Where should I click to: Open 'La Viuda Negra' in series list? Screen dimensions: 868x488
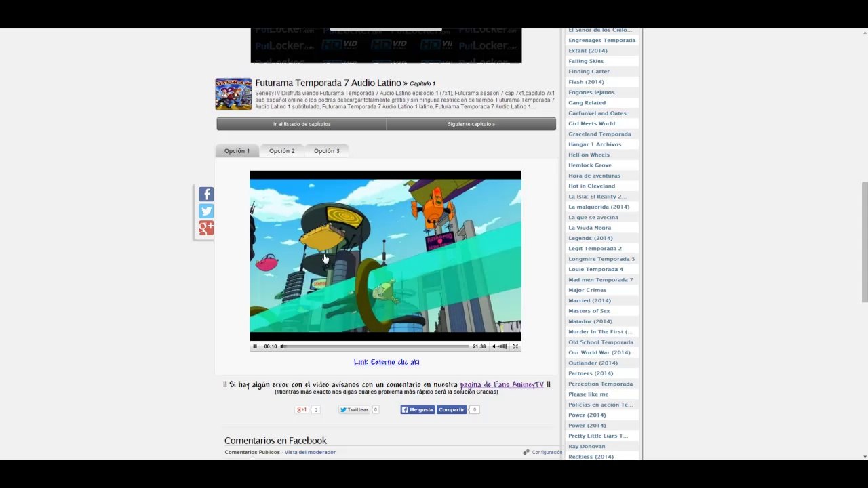tap(590, 228)
